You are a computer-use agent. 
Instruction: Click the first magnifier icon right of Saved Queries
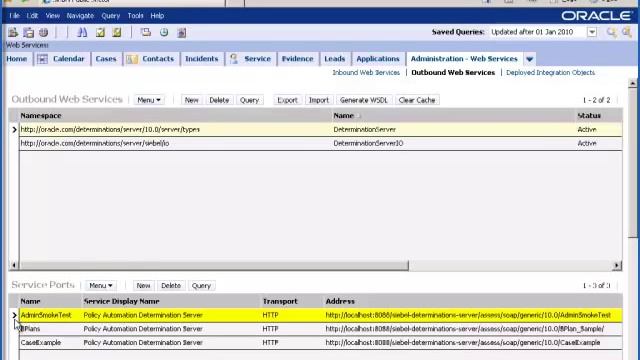(611, 32)
